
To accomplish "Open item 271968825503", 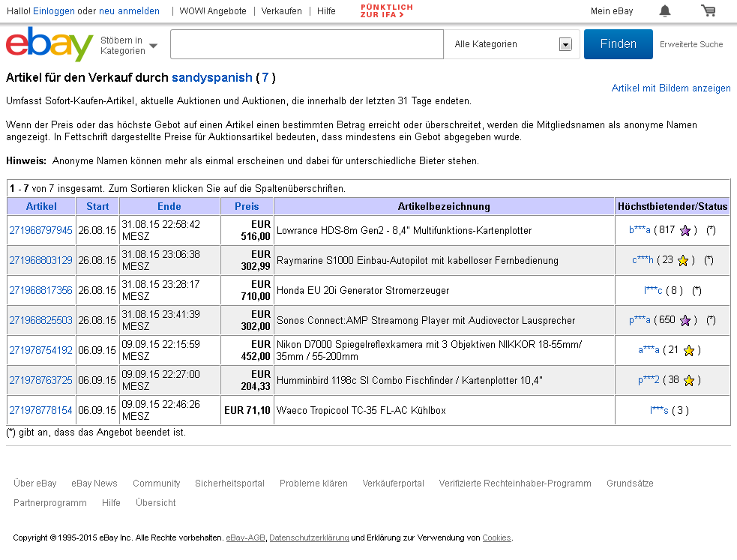I will point(41,320).
